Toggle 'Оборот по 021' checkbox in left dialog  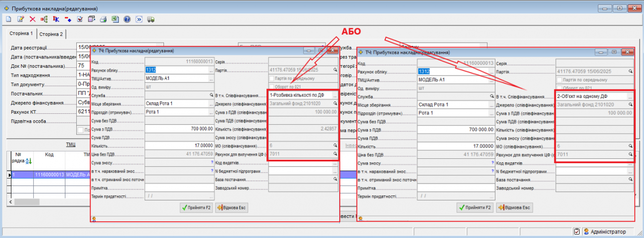click(271, 87)
